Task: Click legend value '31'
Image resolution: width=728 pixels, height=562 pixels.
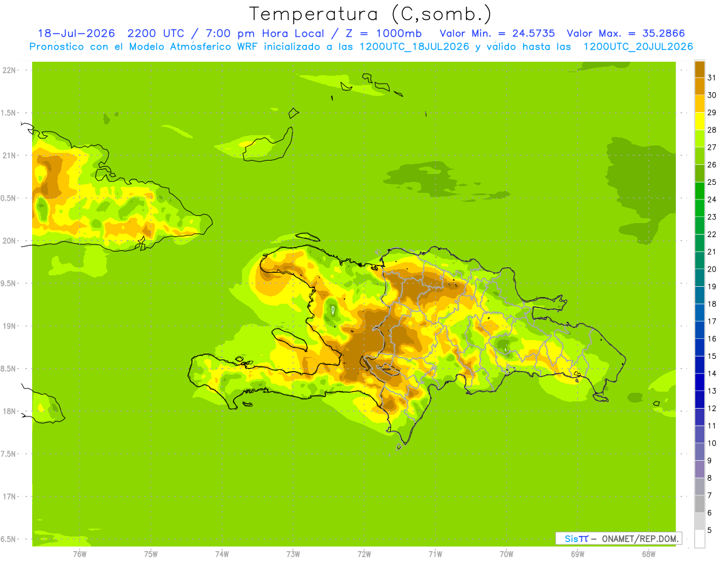Action: (712, 78)
